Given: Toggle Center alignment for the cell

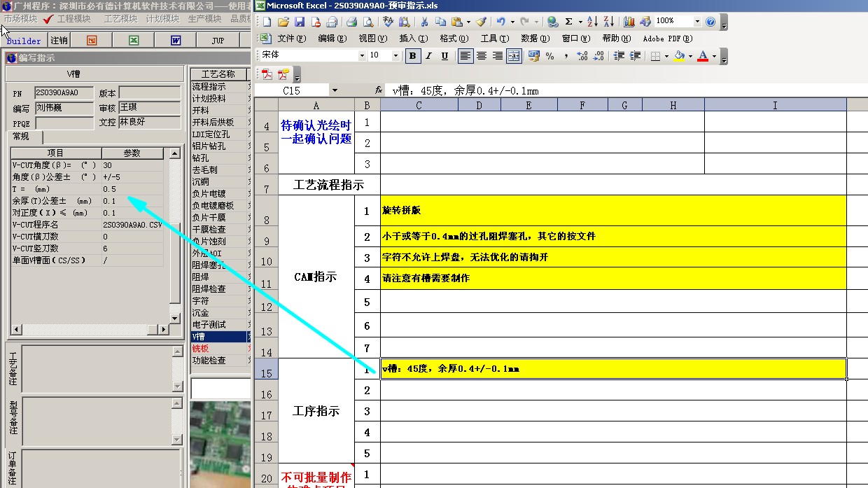Looking at the screenshot, I should 482,55.
